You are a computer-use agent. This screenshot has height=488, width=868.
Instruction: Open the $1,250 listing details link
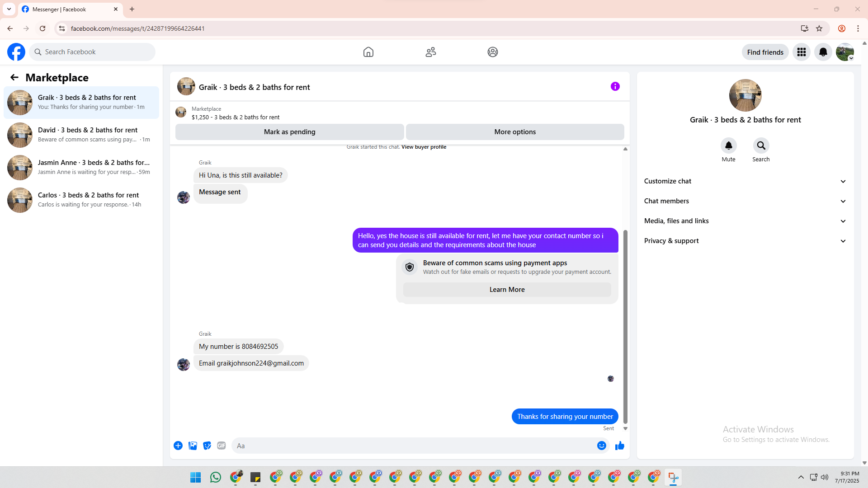click(x=236, y=117)
